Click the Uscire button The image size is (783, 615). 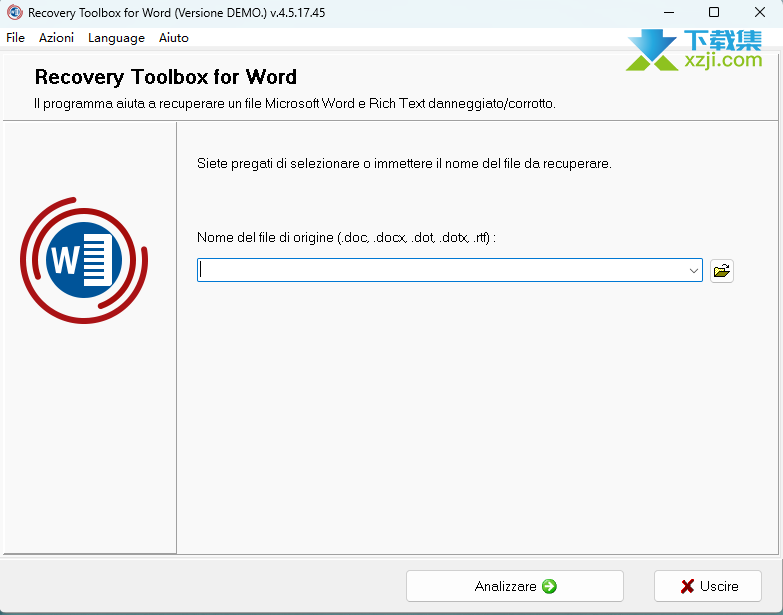[708, 586]
